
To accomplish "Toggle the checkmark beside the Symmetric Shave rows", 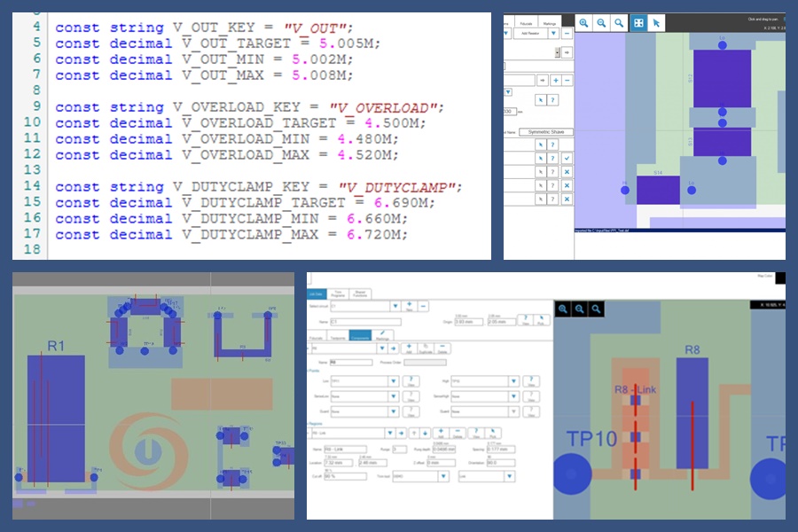I will [x=567, y=158].
